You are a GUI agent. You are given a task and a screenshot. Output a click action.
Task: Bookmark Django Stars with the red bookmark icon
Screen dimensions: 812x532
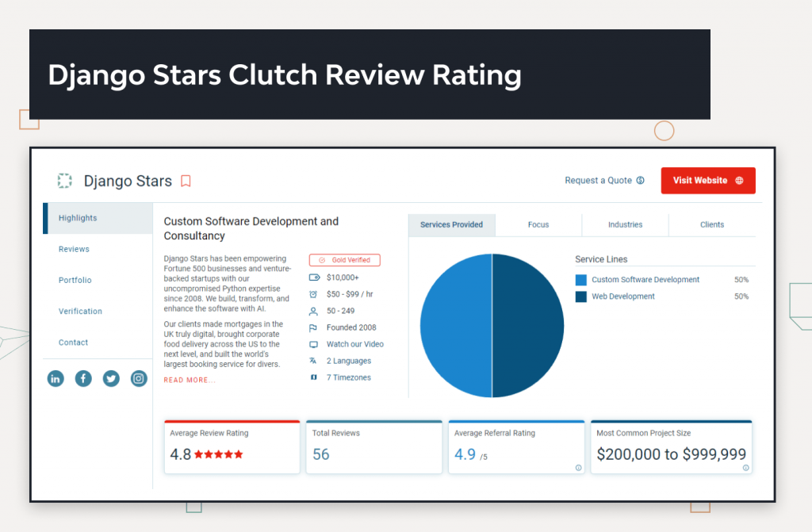186,182
